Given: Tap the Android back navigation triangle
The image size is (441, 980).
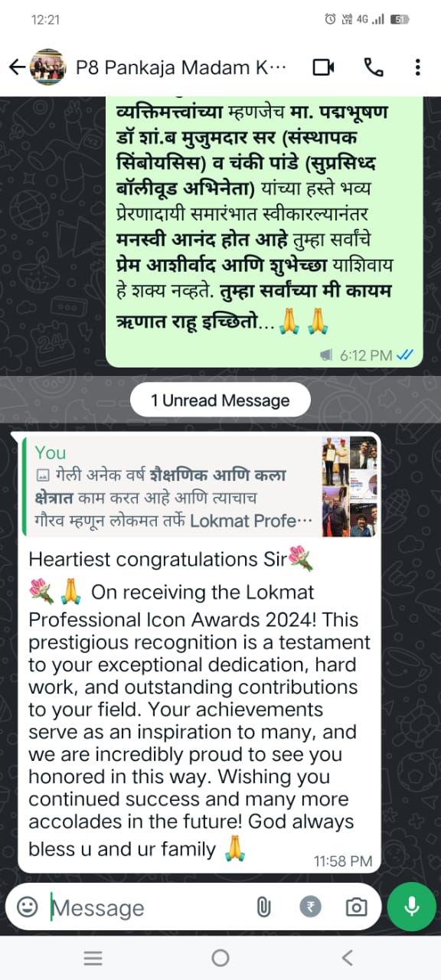Looking at the screenshot, I should 348,958.
